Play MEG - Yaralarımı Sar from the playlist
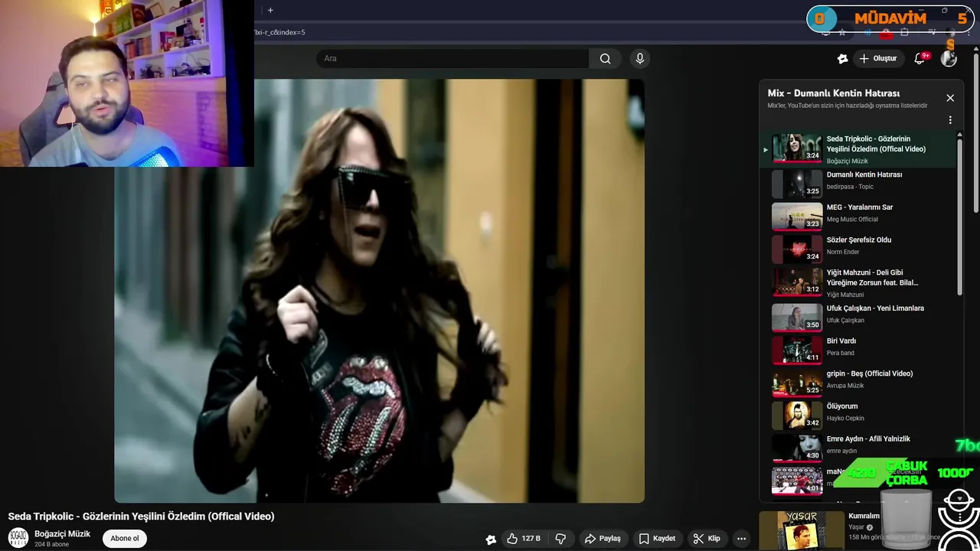 pyautogui.click(x=857, y=216)
